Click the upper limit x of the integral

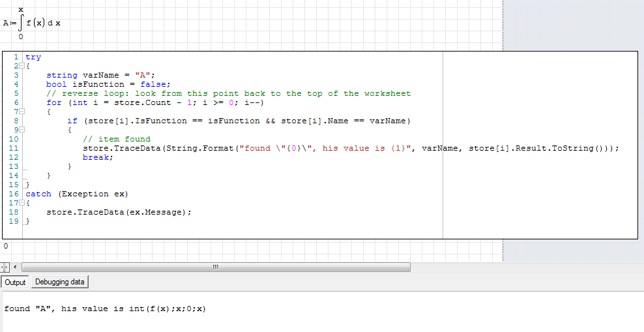pos(21,9)
